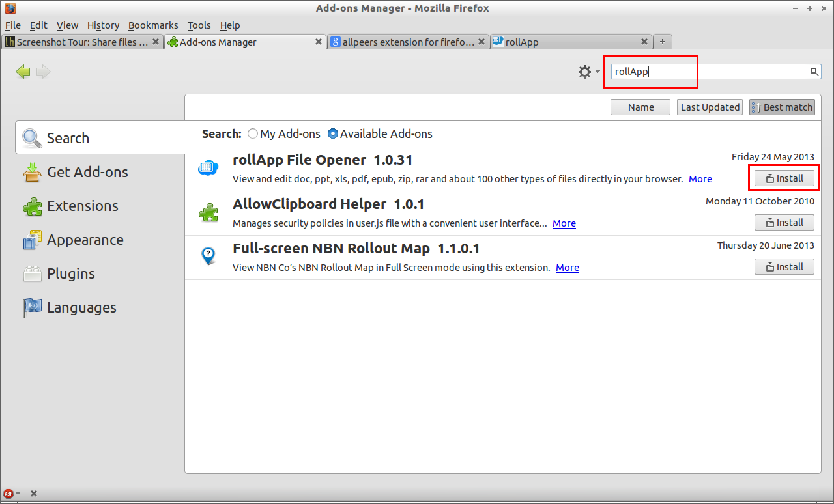Viewport: 834px width, 504px height.
Task: Open the Extensions category
Action: click(100, 206)
